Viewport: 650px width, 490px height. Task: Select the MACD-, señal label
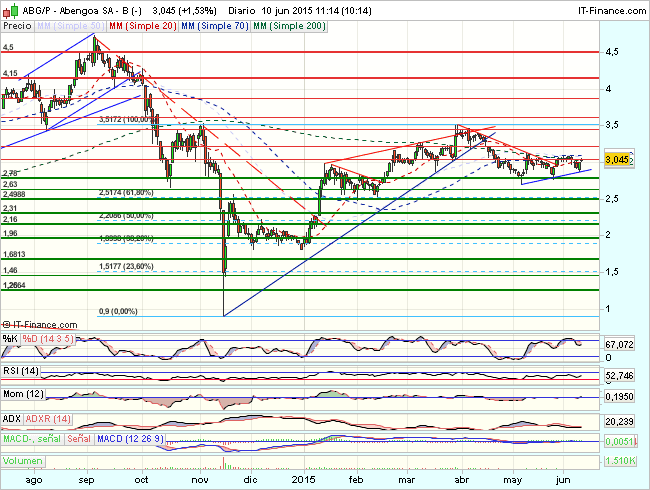[x=32, y=439]
